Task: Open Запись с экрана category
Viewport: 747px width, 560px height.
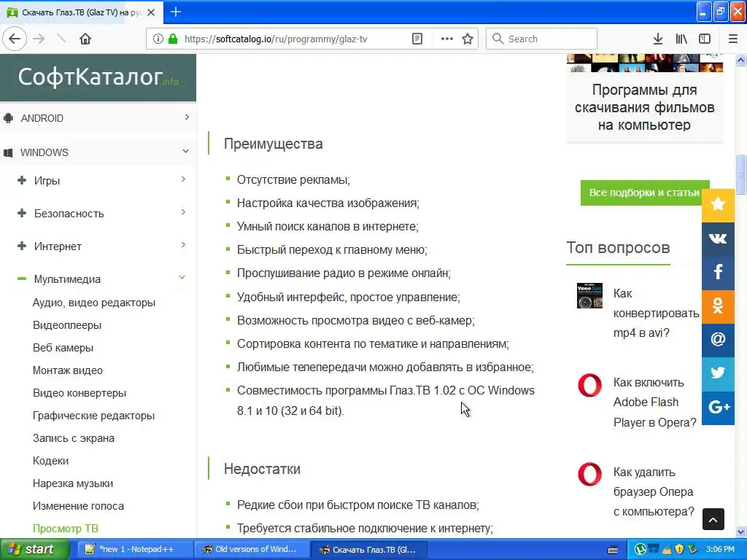Action: pos(74,438)
